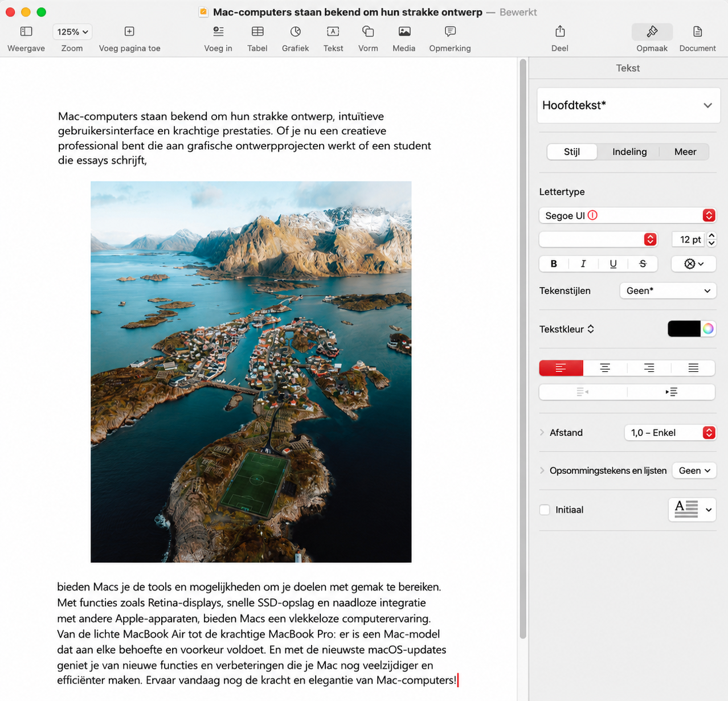Add a comment with Opmerking icon
728x701 pixels.
(450, 32)
